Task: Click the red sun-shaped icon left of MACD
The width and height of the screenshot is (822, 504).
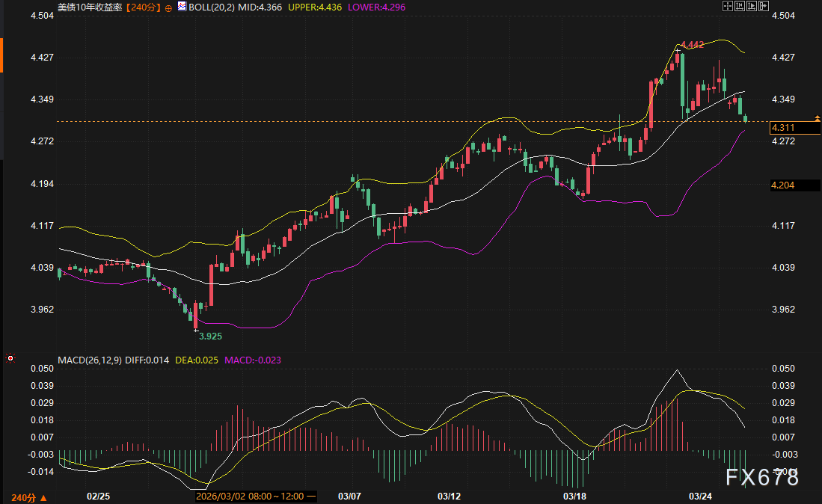Action: click(10, 360)
